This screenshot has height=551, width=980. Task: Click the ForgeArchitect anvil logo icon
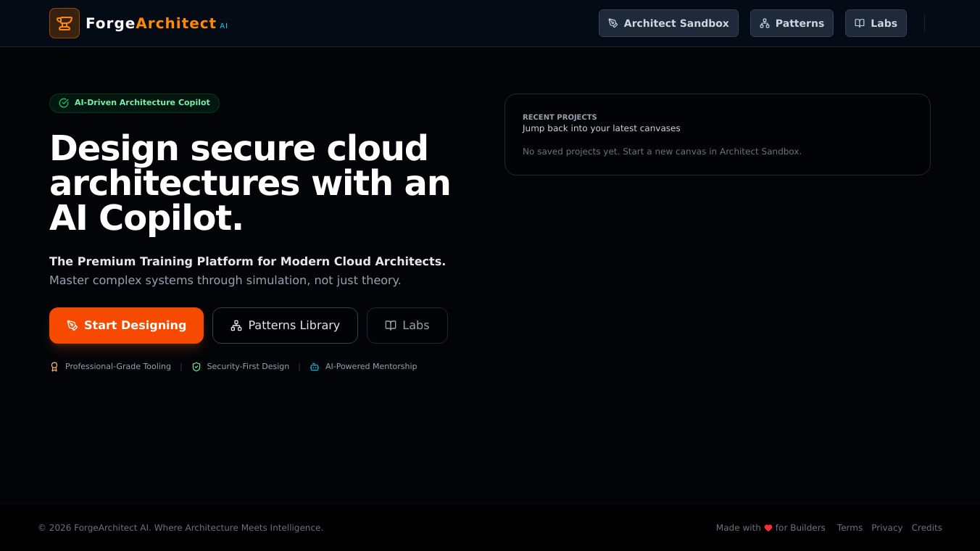(x=65, y=23)
